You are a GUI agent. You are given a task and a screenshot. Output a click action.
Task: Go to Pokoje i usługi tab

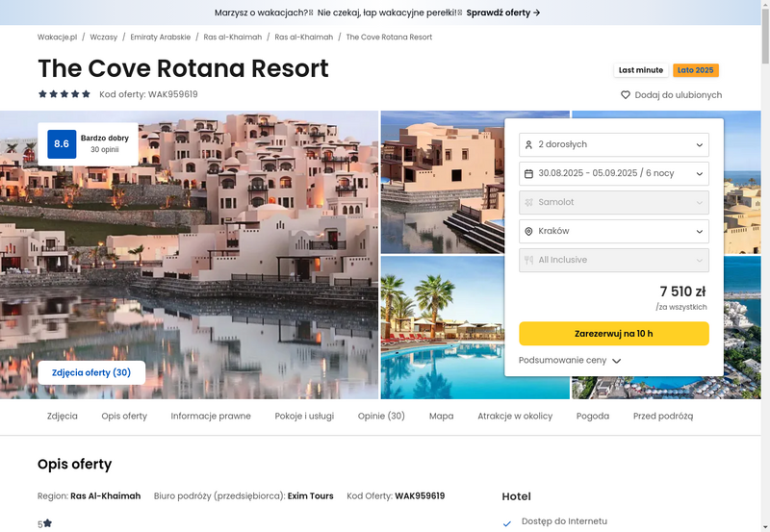[304, 417]
